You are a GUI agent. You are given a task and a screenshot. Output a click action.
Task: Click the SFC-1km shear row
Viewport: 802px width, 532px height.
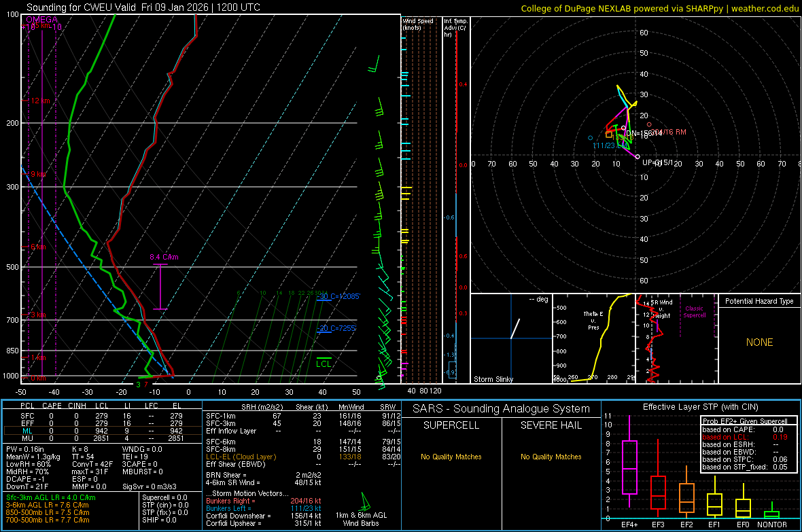[303, 416]
